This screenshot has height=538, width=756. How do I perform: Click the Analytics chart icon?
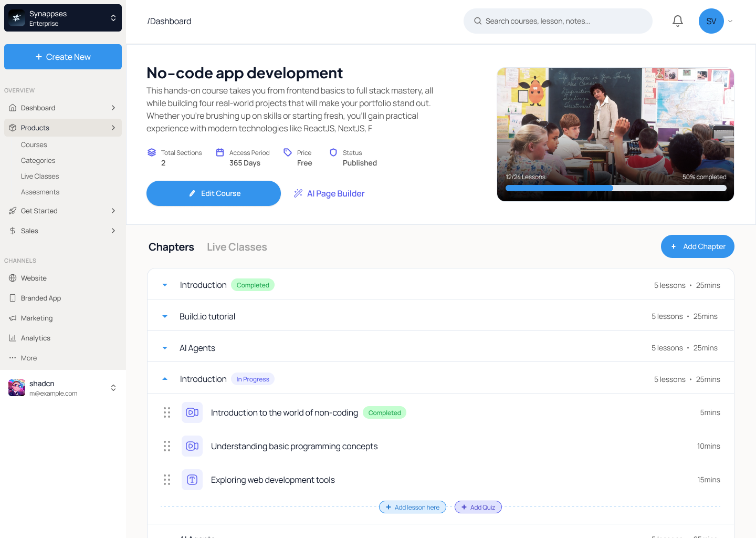(x=13, y=338)
